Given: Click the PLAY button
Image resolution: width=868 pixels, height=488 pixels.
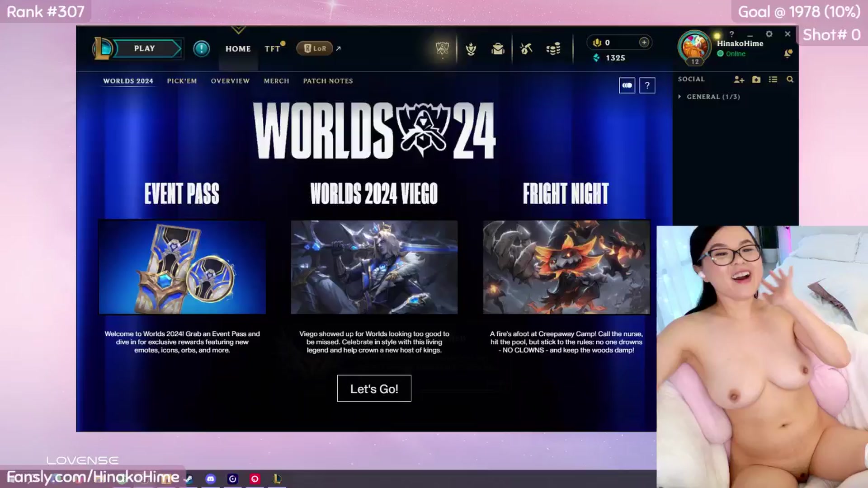Looking at the screenshot, I should [146, 48].
